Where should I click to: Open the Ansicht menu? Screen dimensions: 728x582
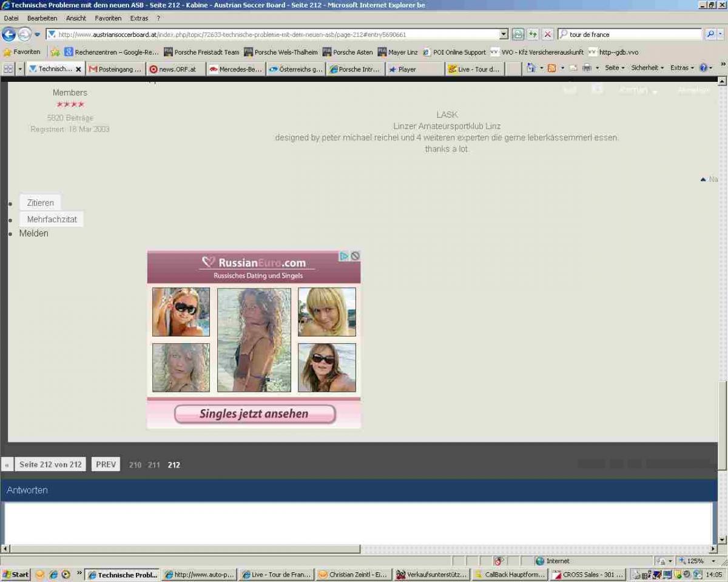pyautogui.click(x=76, y=18)
